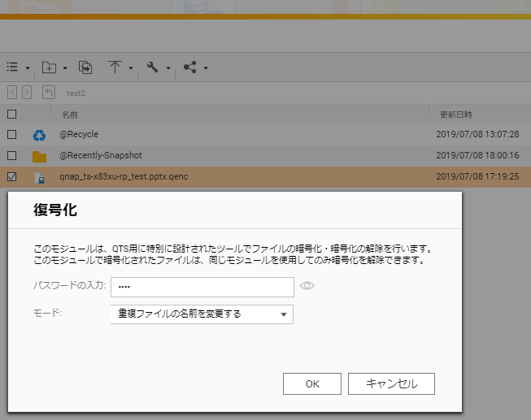
Task: Tick the @Recycle row checkbox
Action: coord(12,135)
